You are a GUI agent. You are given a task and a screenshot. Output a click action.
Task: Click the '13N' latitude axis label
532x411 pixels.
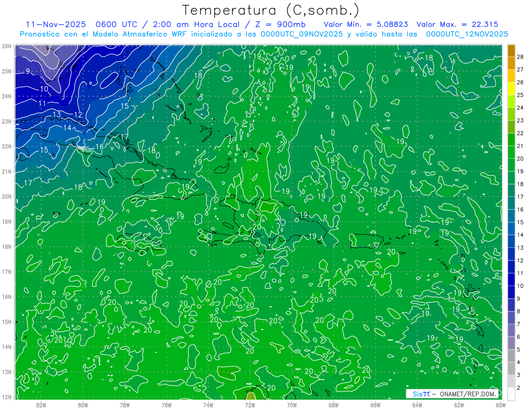(x=6, y=372)
